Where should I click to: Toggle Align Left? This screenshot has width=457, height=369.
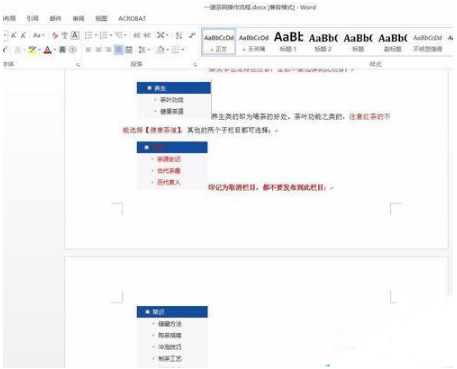pyautogui.click(x=88, y=50)
